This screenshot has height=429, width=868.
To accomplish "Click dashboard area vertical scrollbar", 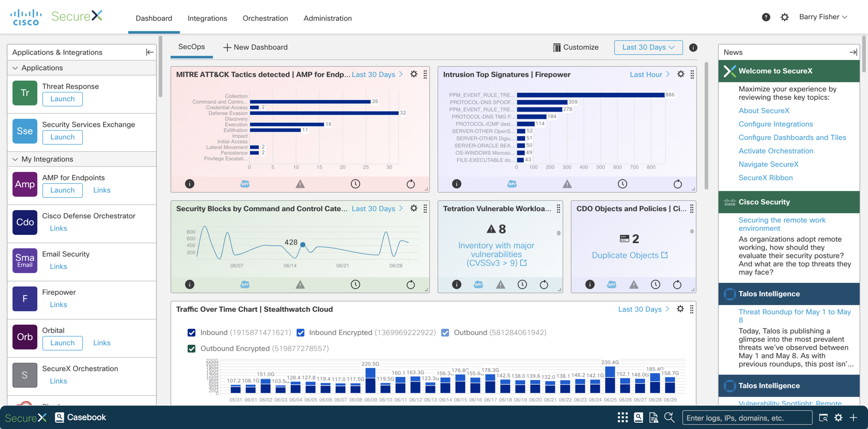I will (x=706, y=126).
